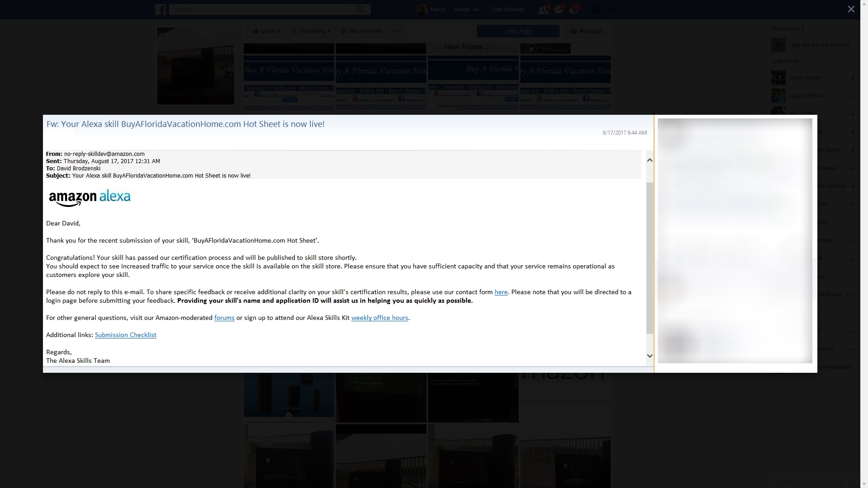Viewport: 868px width, 488px height.
Task: Expand the account menu arrow
Action: tap(610, 9)
